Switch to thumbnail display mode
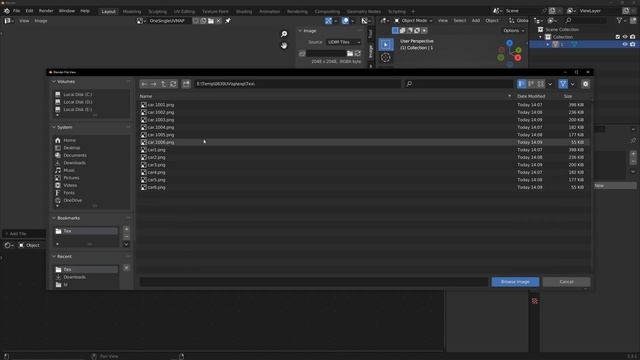Image resolution: width=640 pixels, height=360 pixels. (x=540, y=84)
